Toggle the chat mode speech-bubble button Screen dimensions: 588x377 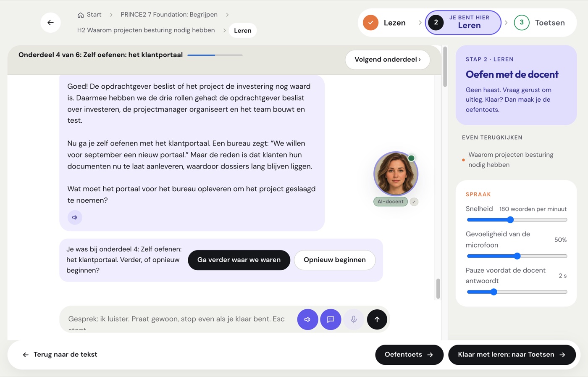(331, 319)
